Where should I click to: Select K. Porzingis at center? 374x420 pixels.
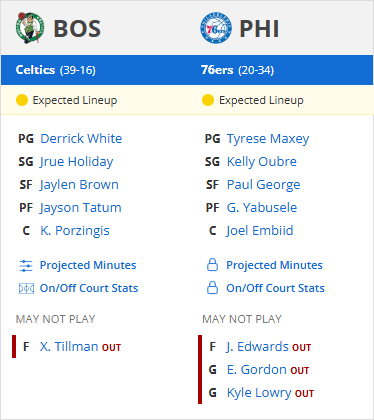pyautogui.click(x=75, y=231)
